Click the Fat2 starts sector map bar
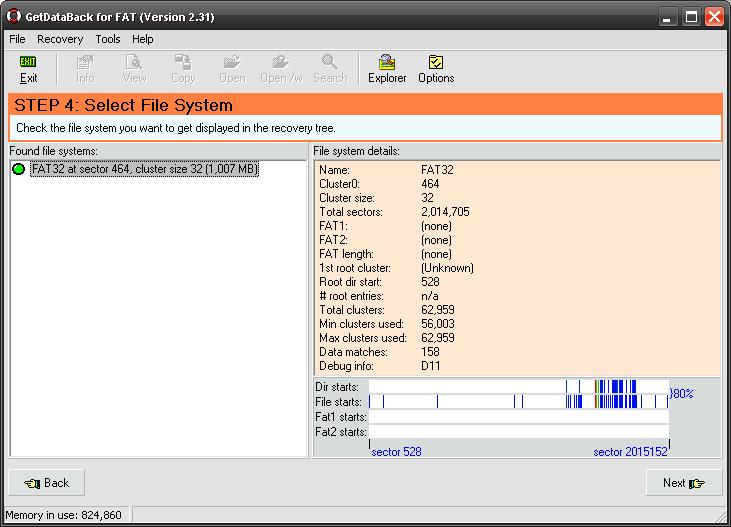 click(519, 431)
